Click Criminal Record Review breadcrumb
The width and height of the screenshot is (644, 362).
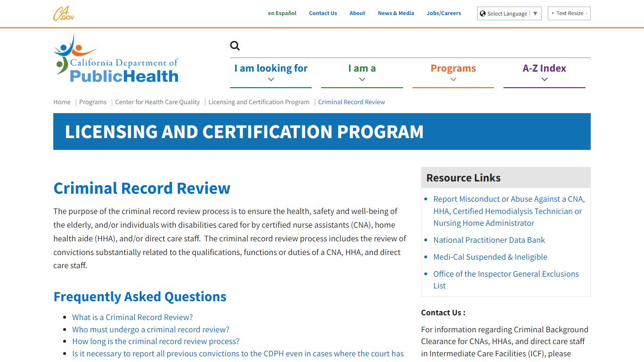click(352, 102)
